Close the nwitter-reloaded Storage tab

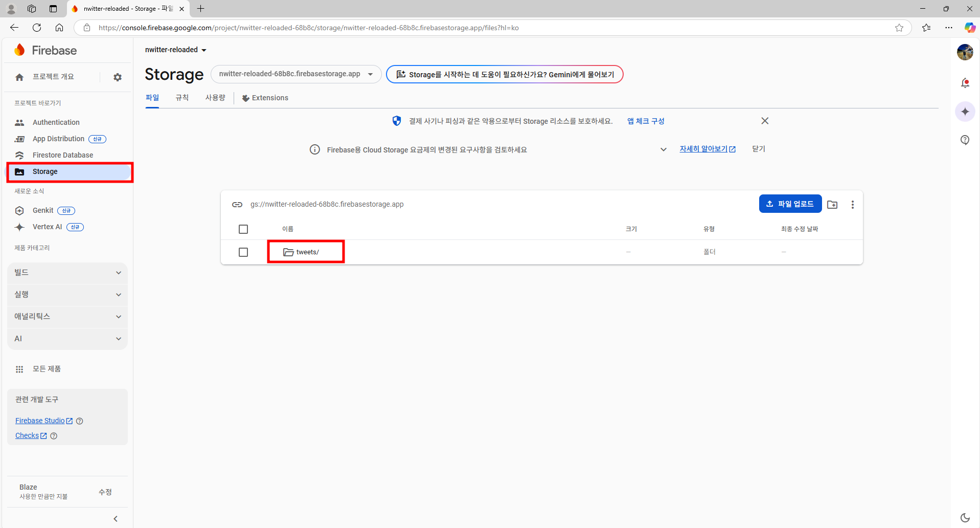[181, 9]
